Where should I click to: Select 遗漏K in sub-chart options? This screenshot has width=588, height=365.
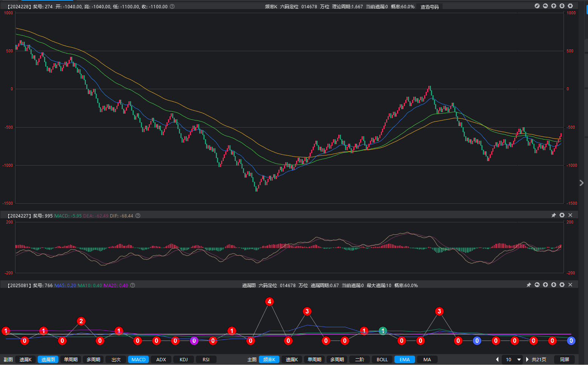(x=26, y=359)
